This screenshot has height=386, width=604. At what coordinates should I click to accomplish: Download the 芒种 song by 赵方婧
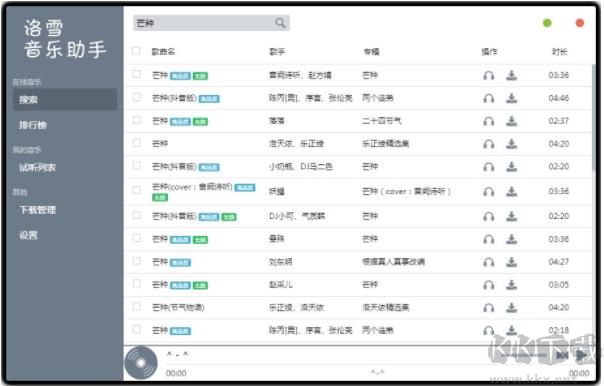[512, 75]
